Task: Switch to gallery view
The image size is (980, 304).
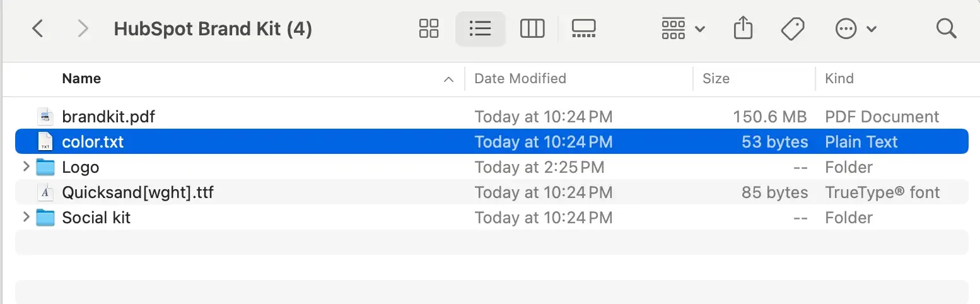Action: coord(583,28)
